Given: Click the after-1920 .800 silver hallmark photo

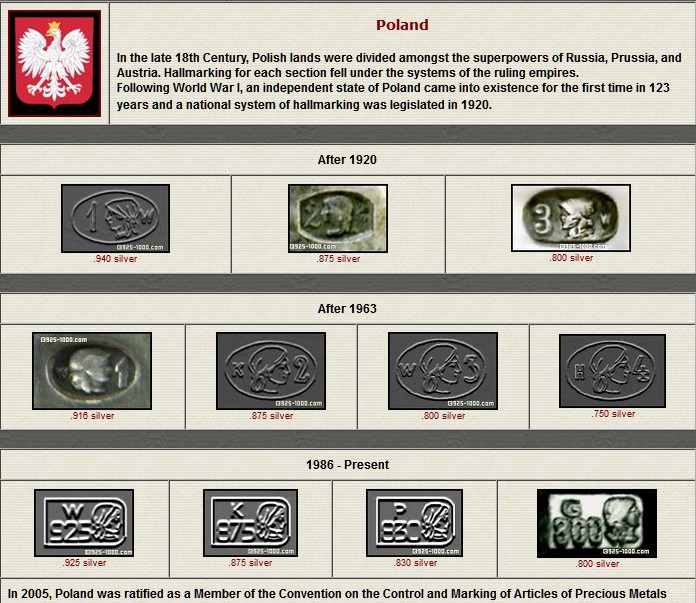Looking at the screenshot, I should (571, 218).
